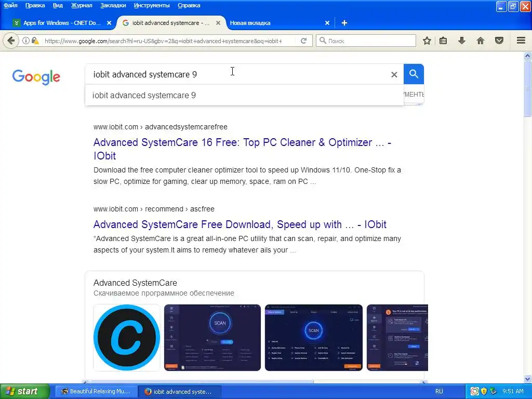
Task: Click www.iobit.com recommend ascfree breadcrumb
Action: tap(154, 209)
